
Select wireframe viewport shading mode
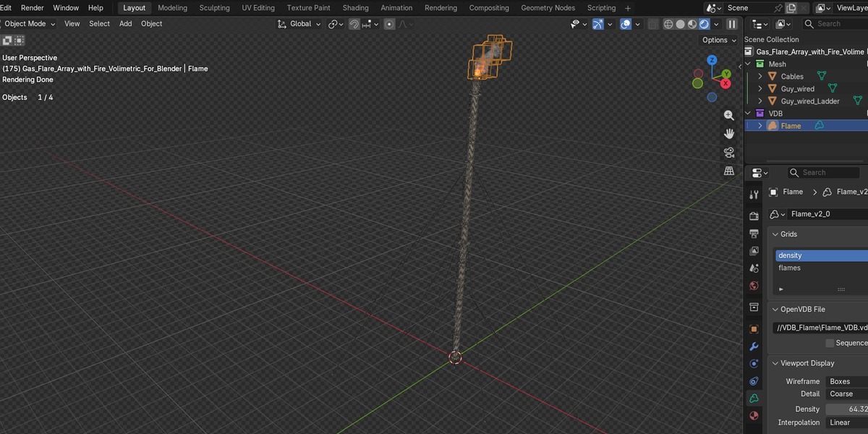tap(668, 24)
